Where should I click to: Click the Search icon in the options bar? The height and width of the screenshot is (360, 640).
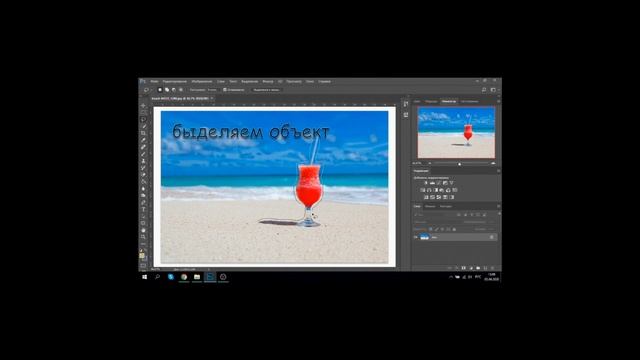pyautogui.click(x=484, y=89)
